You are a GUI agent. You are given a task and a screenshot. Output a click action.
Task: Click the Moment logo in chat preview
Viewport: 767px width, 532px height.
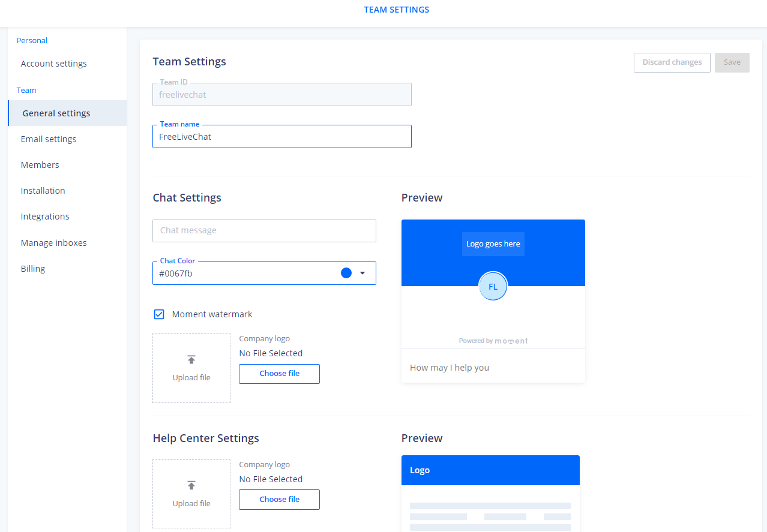tap(511, 341)
